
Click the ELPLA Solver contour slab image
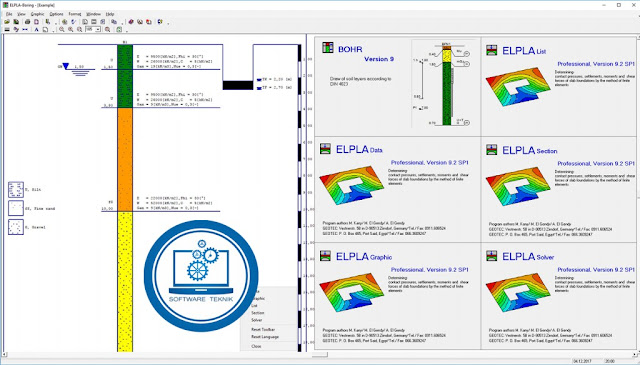(x=518, y=292)
